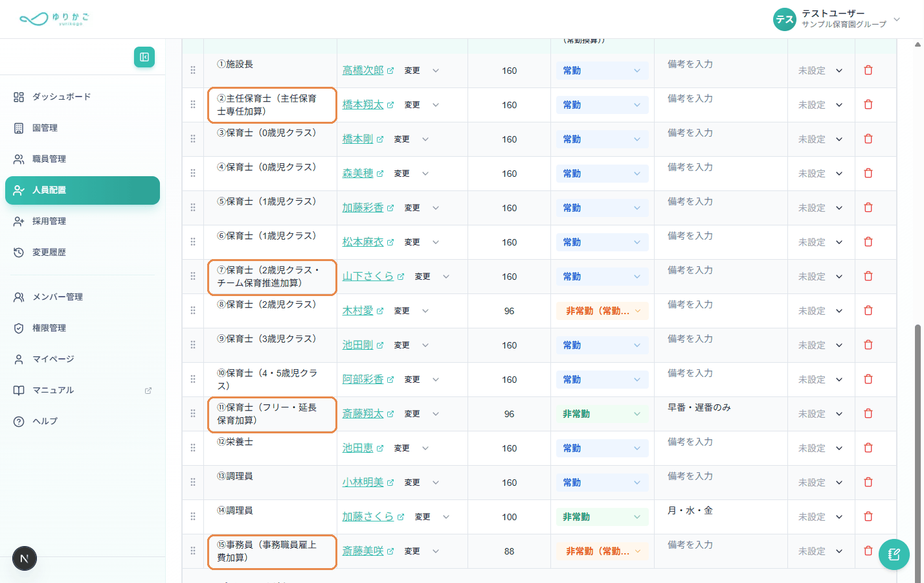Screen dimensions: 924x583
Task: Open user account menu chevron
Action: [x=897, y=19]
